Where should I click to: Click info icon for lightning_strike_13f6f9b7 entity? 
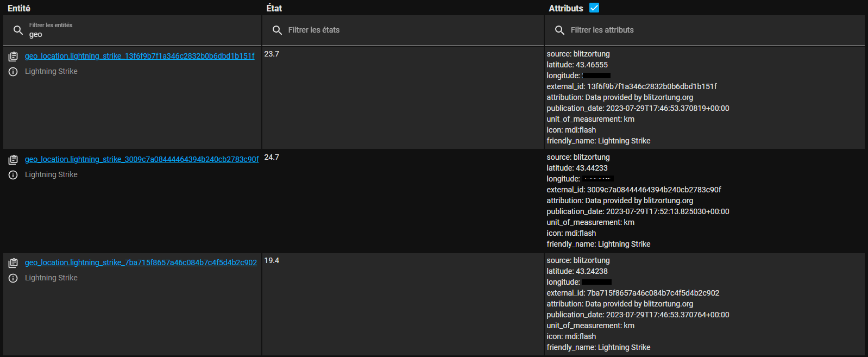point(13,72)
